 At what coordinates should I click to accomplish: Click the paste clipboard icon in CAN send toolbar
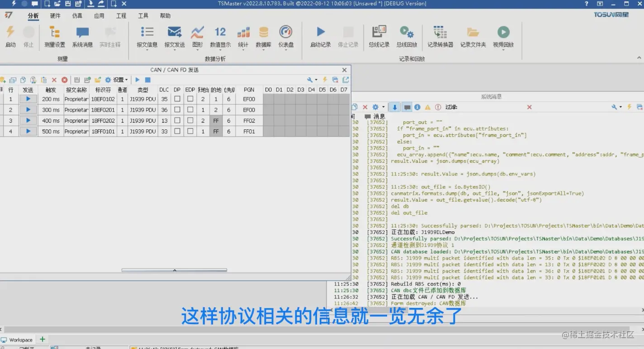(44, 80)
